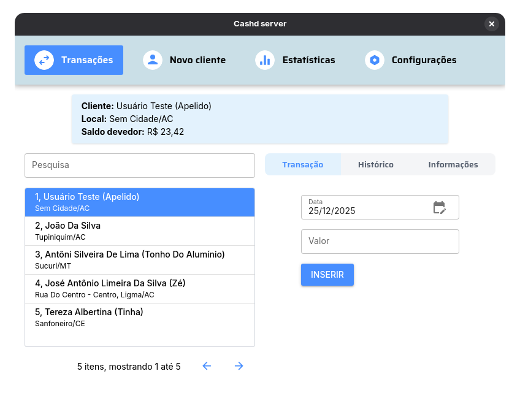The image size is (520, 420).
Task: Click the Saldo devedor R$ 23,42 text
Action: pyautogui.click(x=132, y=132)
